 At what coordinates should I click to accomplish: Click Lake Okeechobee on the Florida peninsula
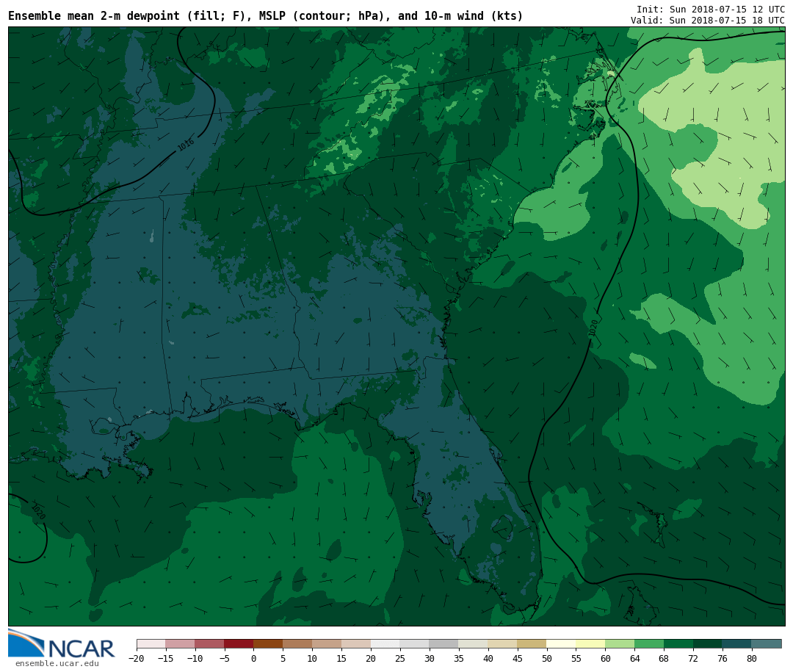pyautogui.click(x=501, y=526)
